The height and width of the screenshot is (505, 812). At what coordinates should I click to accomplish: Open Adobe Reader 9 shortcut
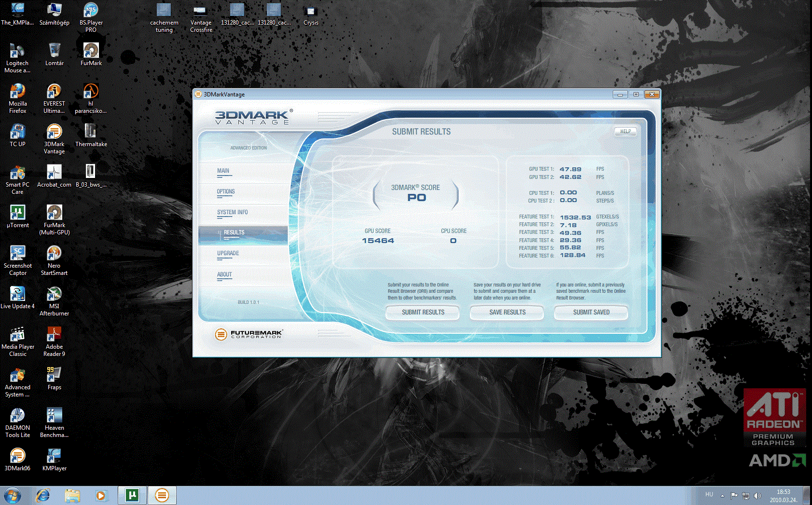tap(54, 341)
